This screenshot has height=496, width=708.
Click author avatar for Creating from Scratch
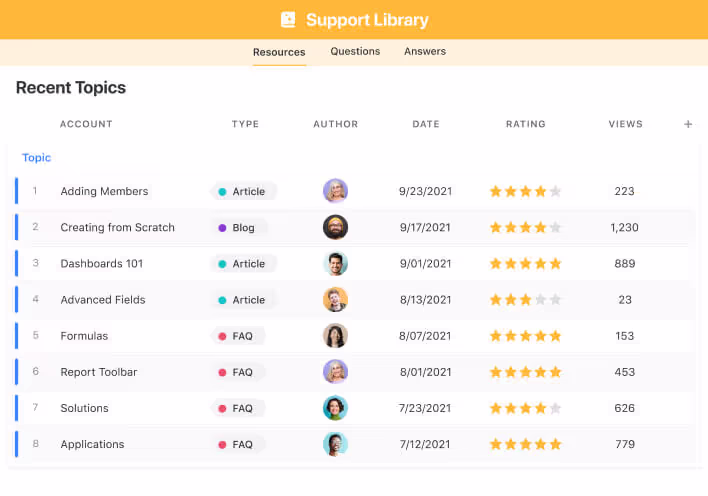pyautogui.click(x=335, y=227)
